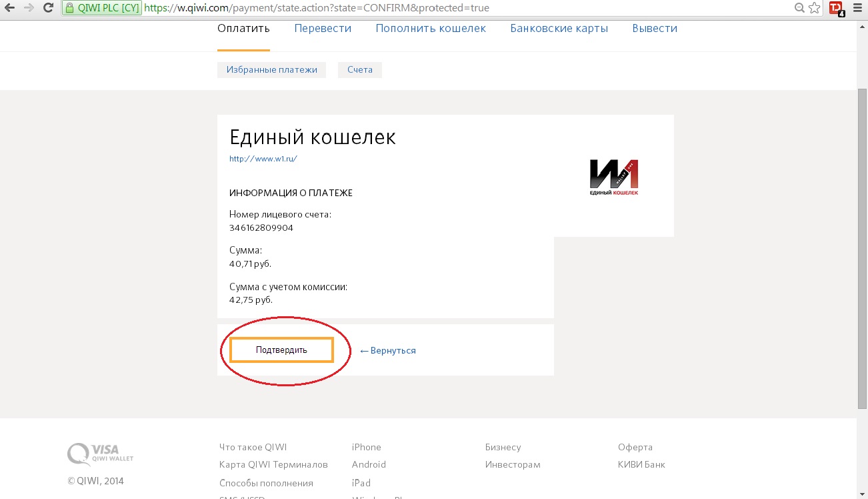Confirm payment with the Подтвердить button
Viewport: 868px width, 499px height.
[x=281, y=350]
